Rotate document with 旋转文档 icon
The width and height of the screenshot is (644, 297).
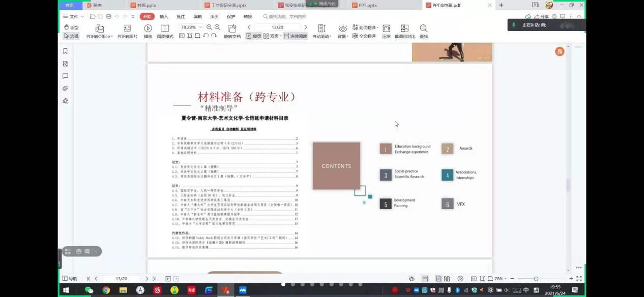click(232, 32)
